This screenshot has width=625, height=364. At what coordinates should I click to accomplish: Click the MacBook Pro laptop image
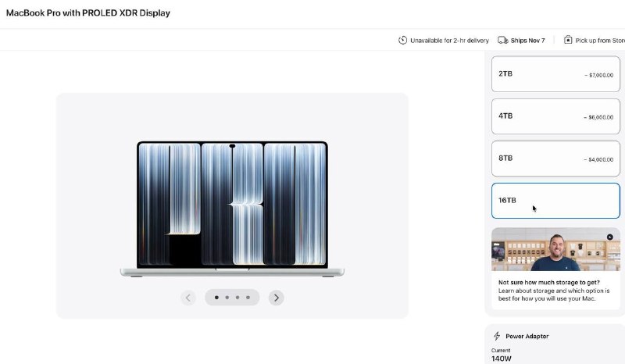click(x=232, y=209)
